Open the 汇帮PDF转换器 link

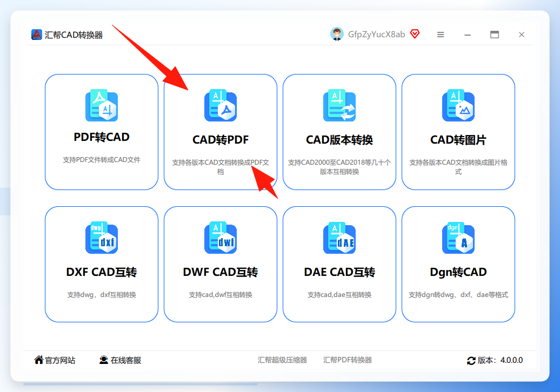click(347, 360)
